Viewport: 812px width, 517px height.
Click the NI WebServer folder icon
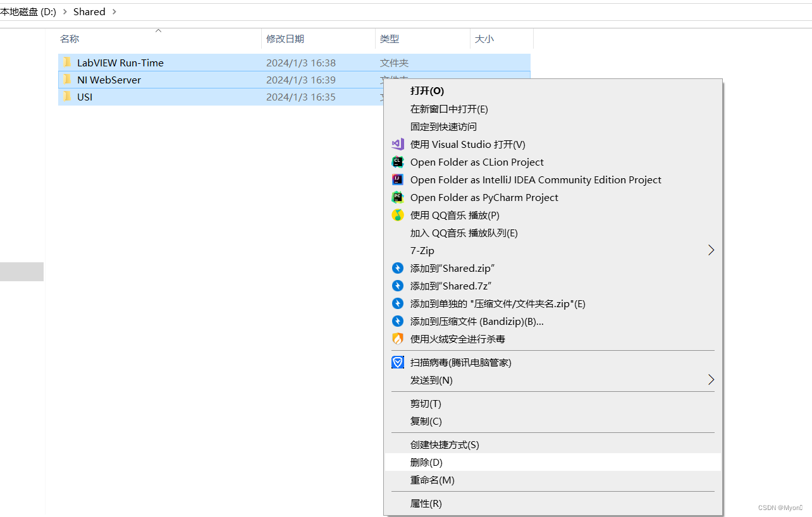click(x=67, y=80)
